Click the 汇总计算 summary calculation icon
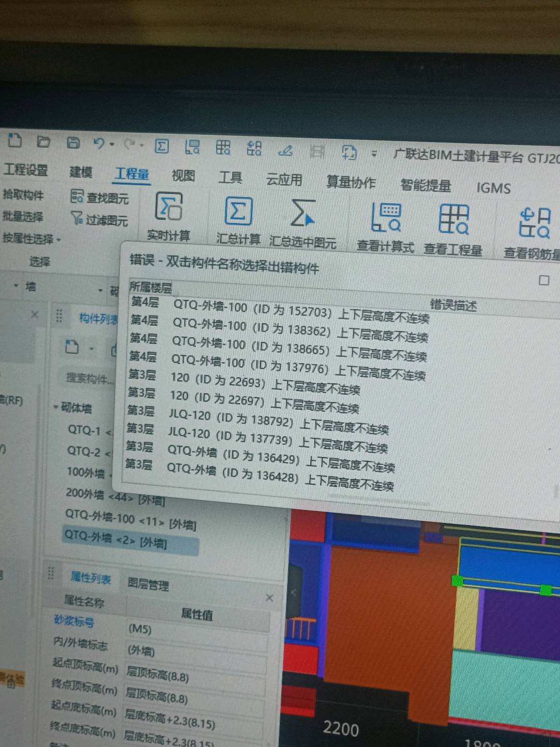Image resolution: width=560 pixels, height=747 pixels. (x=239, y=212)
